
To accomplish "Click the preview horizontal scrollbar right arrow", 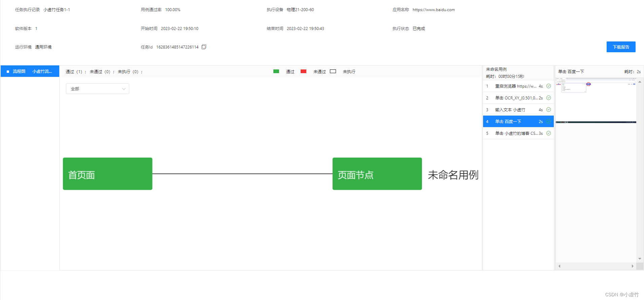I will (x=633, y=266).
